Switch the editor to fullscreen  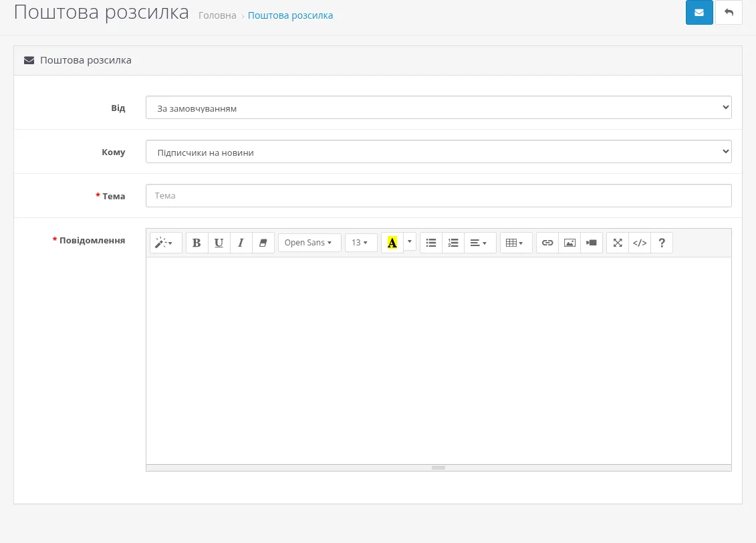pyautogui.click(x=618, y=243)
